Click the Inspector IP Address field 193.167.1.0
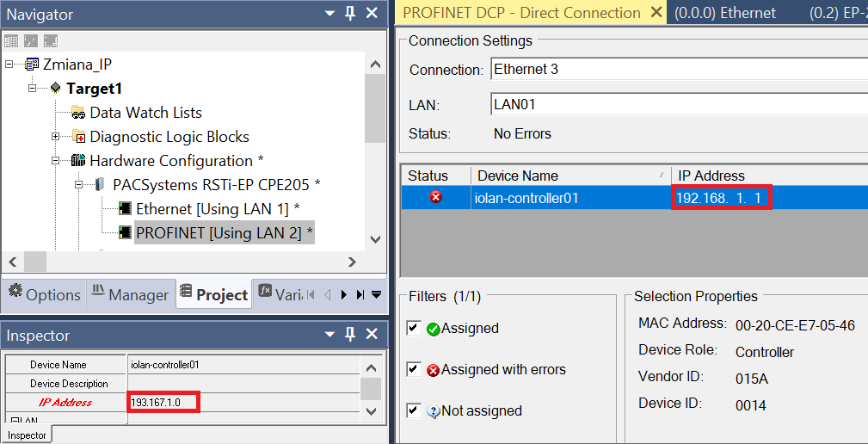868x444 pixels. click(163, 403)
